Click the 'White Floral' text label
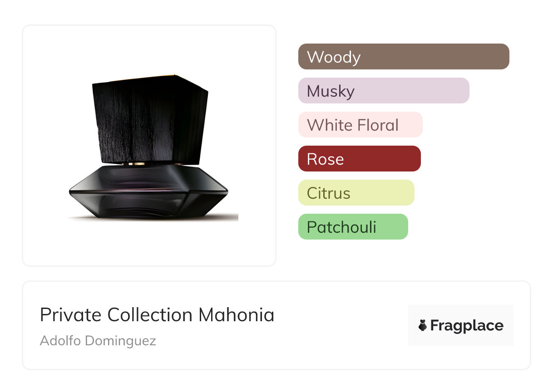This screenshot has height=392, width=553. (353, 125)
